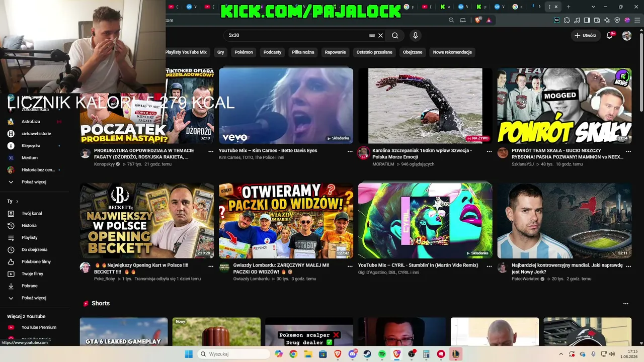Select the Podcasty filter chip
Image resolution: width=644 pixels, height=362 pixels.
272,52
